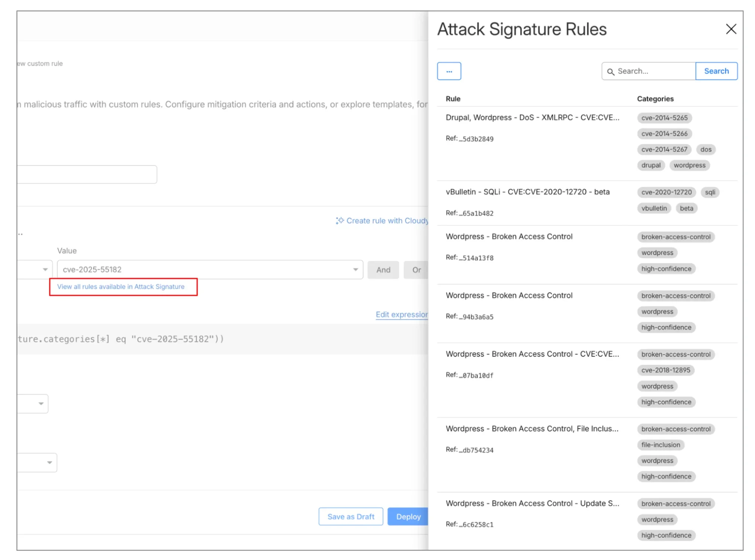
Task: Open the bottom-left selector dropdown
Action: (x=49, y=462)
